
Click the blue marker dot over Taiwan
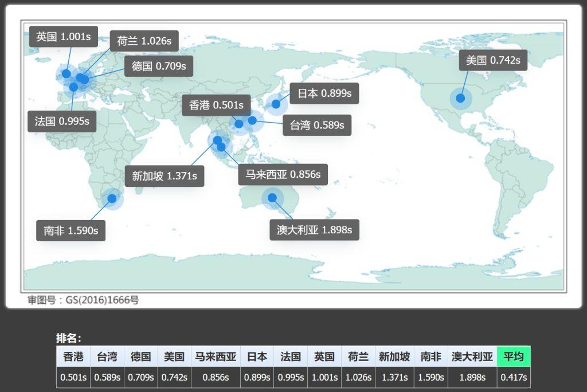(252, 120)
